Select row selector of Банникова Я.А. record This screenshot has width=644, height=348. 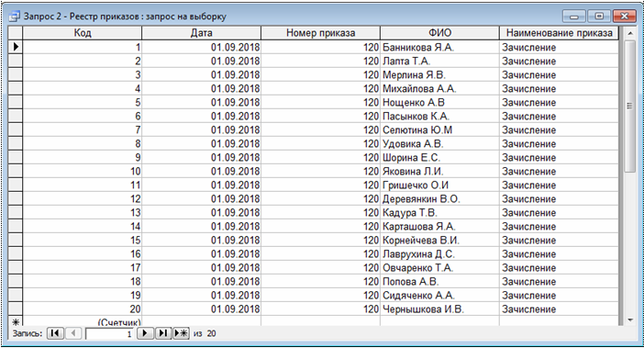[x=16, y=47]
